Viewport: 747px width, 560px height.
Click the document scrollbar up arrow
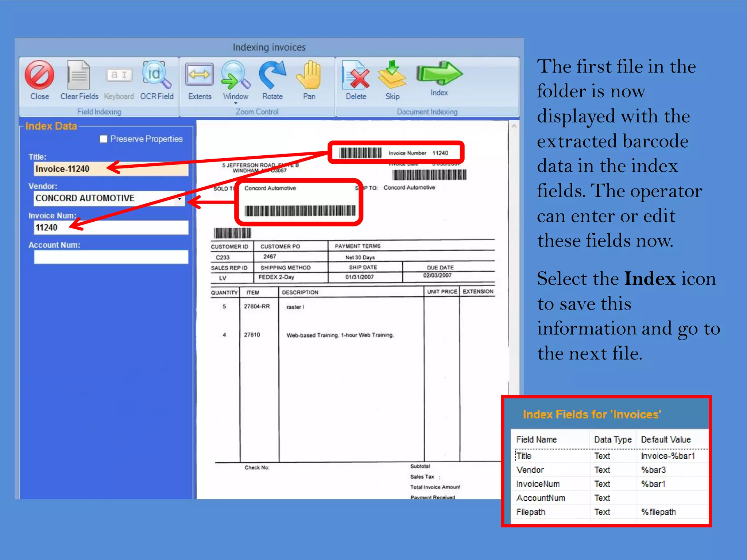coord(514,126)
